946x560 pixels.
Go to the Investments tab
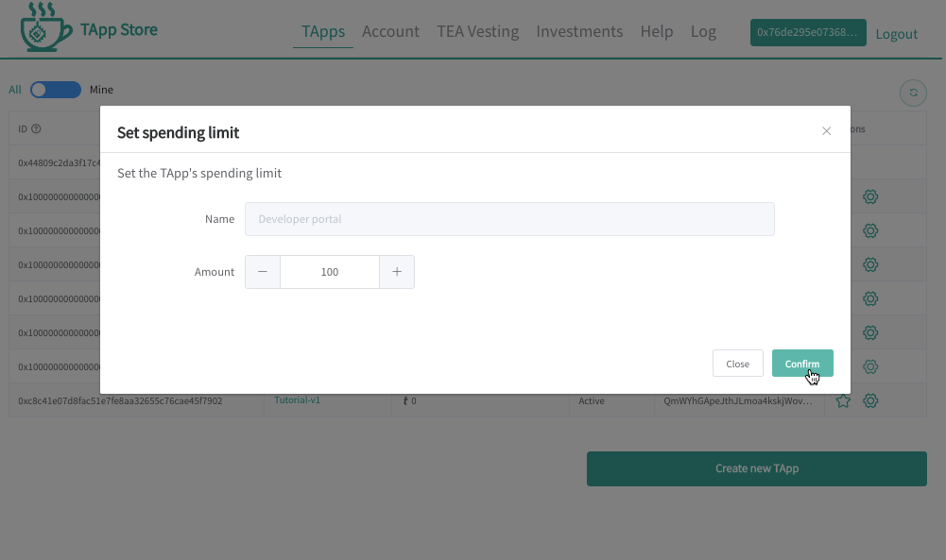point(579,31)
